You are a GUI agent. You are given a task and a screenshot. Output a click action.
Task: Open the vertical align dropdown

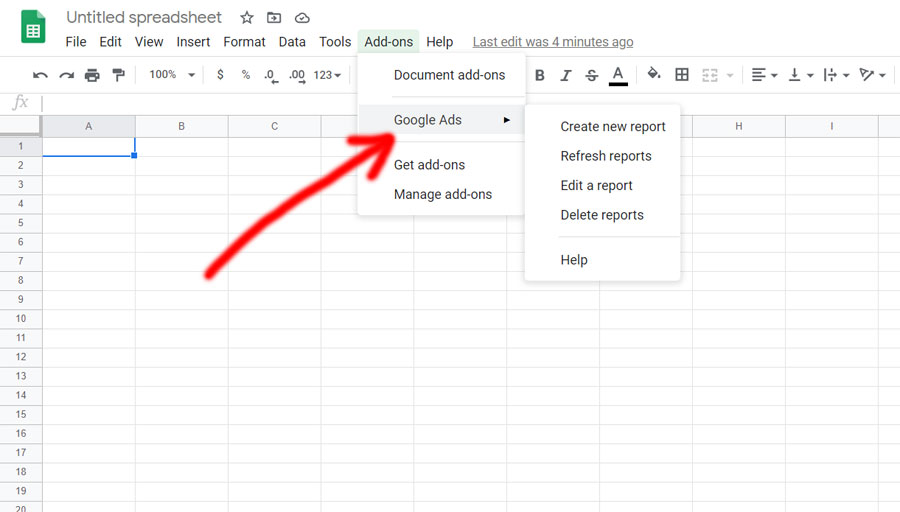(801, 75)
